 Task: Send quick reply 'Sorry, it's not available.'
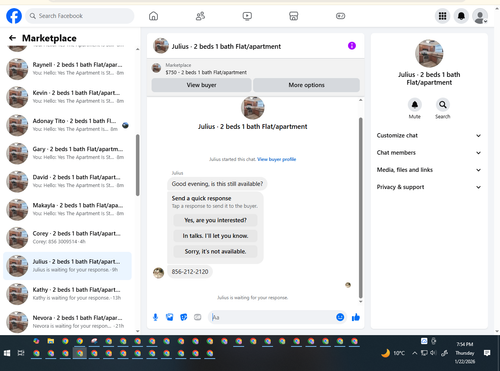(215, 251)
